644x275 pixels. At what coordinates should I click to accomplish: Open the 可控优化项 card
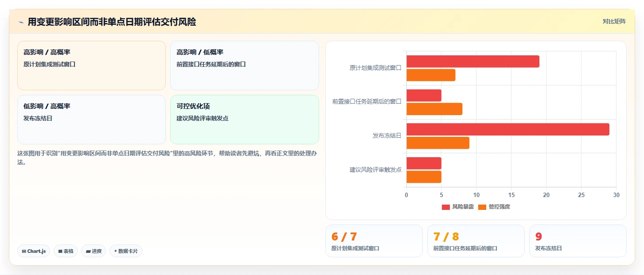point(245,120)
